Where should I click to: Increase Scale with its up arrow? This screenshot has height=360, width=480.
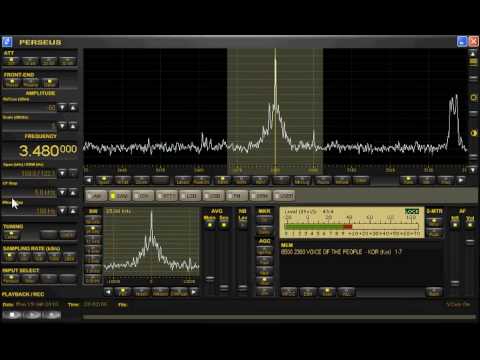(73, 126)
